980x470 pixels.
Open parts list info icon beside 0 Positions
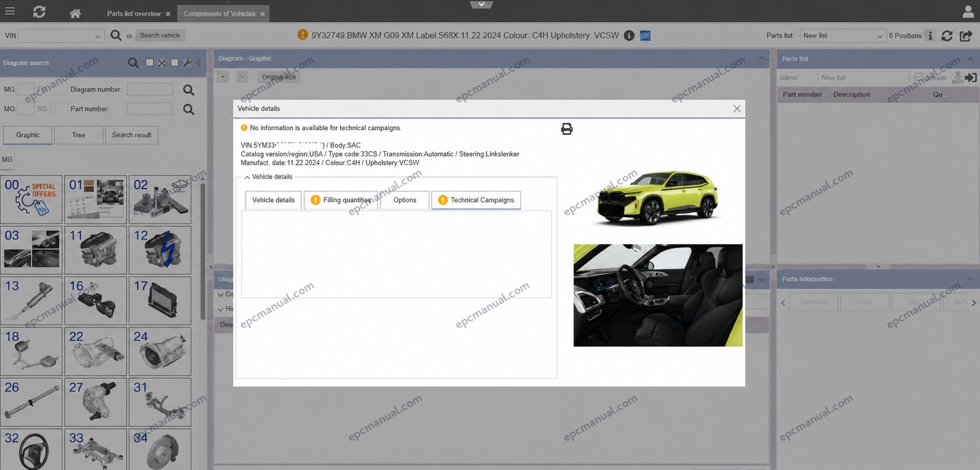[930, 35]
